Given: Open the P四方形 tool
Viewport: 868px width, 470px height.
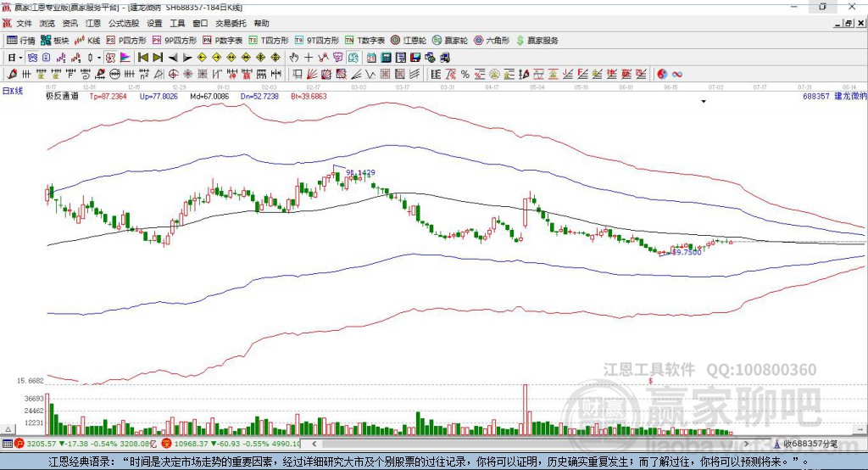Looking at the screenshot, I should (126, 41).
